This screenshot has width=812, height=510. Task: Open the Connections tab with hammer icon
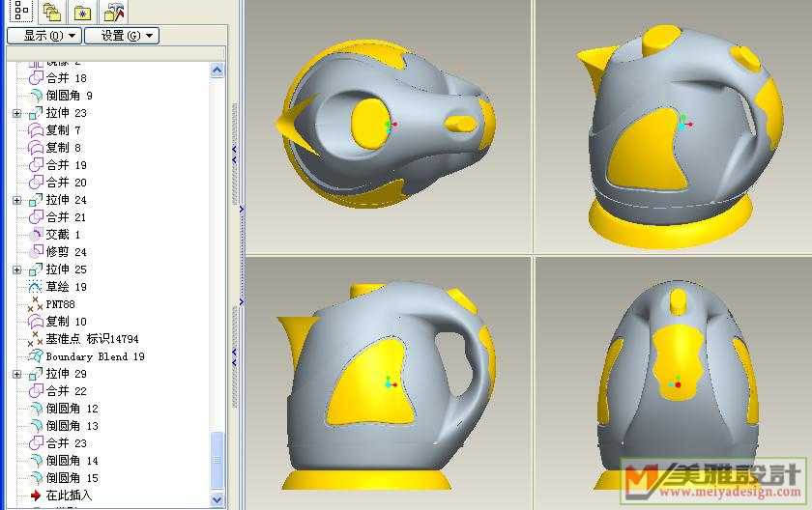114,12
